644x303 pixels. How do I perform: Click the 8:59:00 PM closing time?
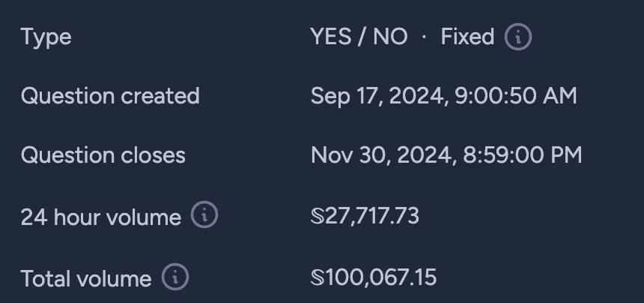coord(523,155)
